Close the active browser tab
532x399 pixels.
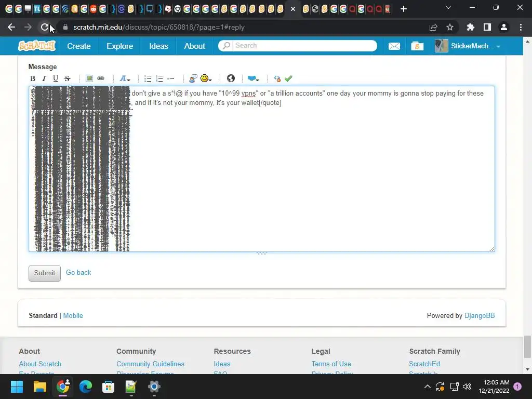[x=293, y=9]
